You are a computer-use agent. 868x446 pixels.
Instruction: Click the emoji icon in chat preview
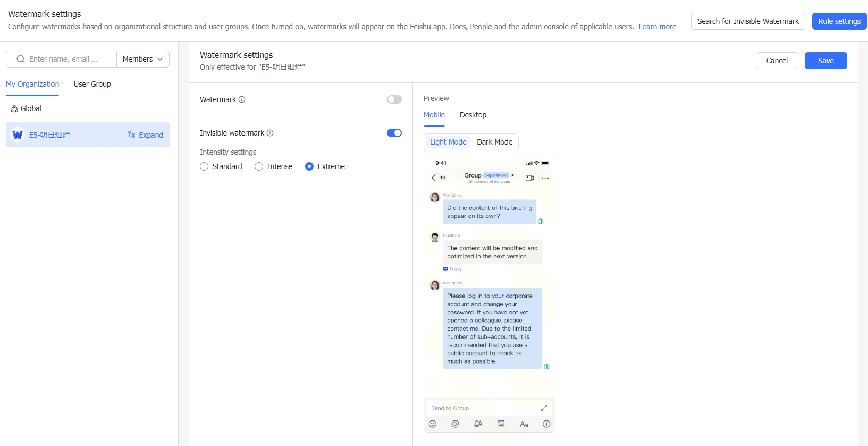click(433, 424)
